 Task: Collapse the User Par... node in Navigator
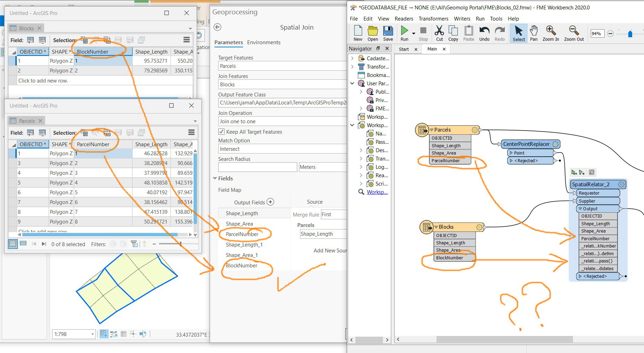pyautogui.click(x=352, y=84)
